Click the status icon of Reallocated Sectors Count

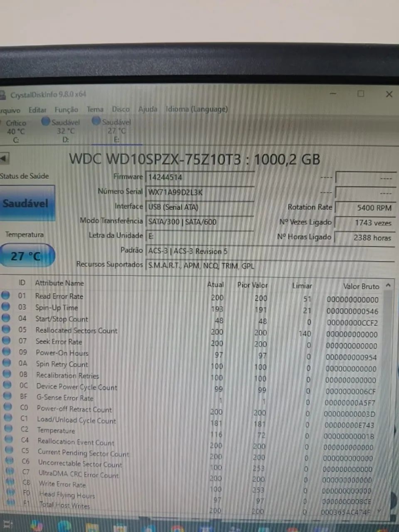point(6,329)
